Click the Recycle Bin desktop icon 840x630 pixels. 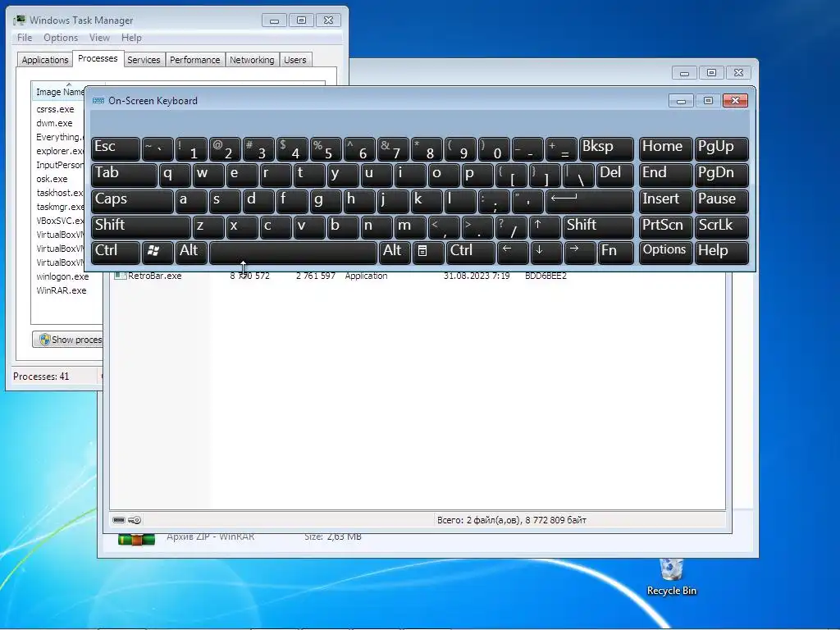click(x=671, y=577)
